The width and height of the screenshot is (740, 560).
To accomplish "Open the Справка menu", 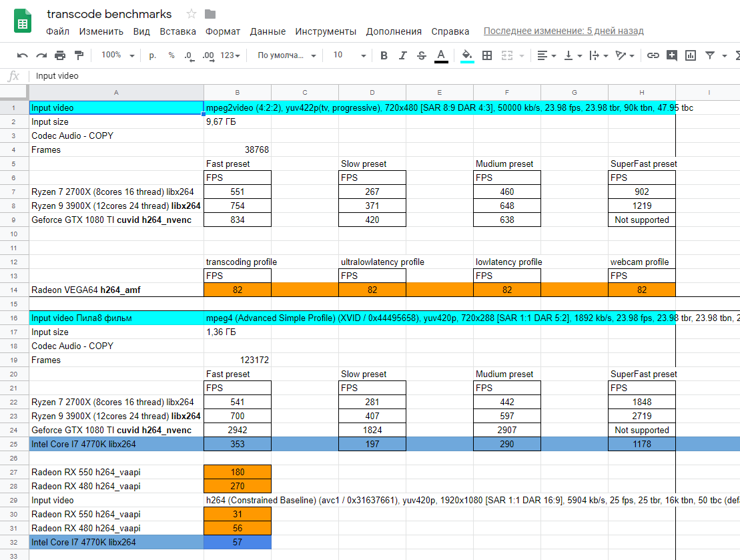I will pyautogui.click(x=450, y=31).
